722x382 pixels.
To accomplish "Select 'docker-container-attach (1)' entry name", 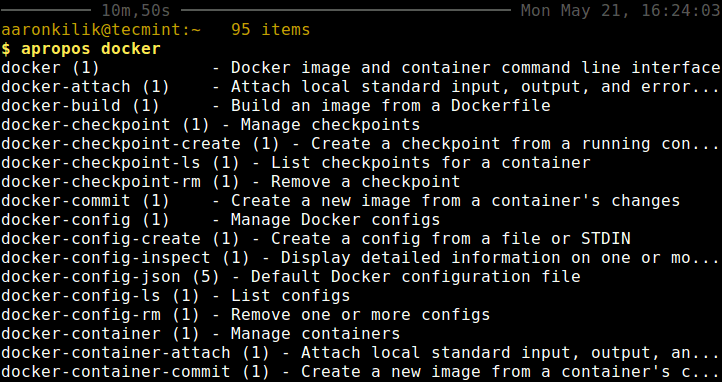I will [135, 353].
